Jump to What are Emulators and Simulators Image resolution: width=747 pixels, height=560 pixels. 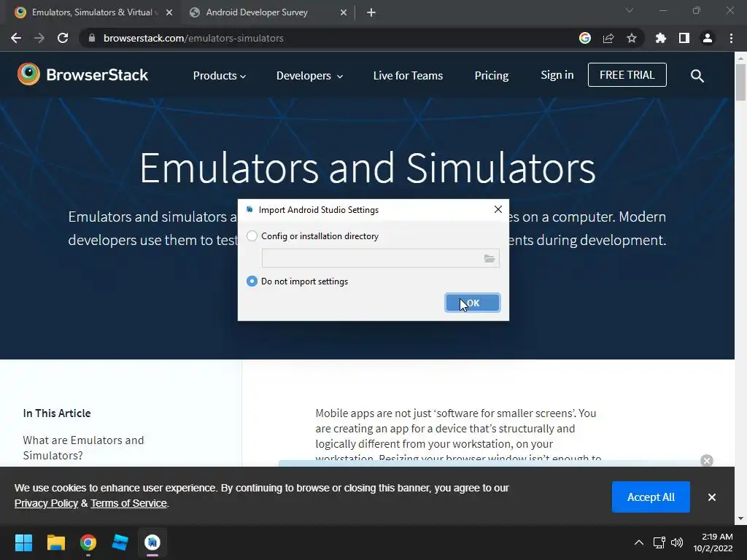tap(83, 448)
